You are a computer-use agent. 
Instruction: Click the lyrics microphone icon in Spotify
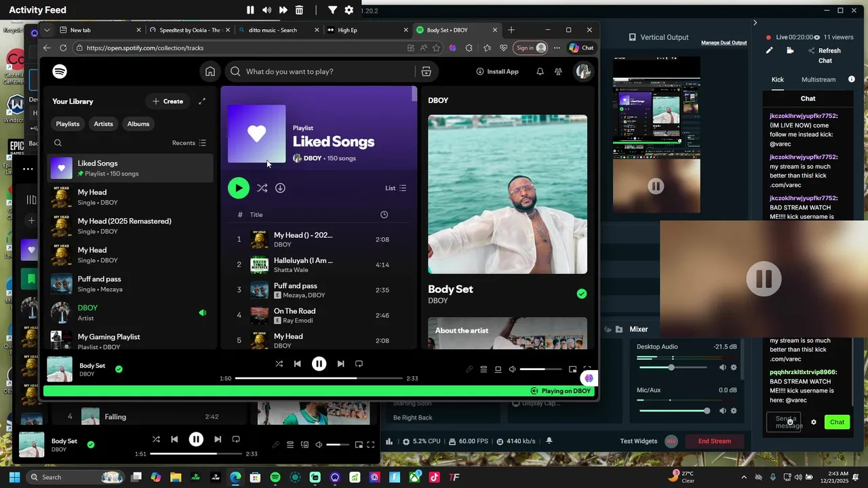[469, 369]
